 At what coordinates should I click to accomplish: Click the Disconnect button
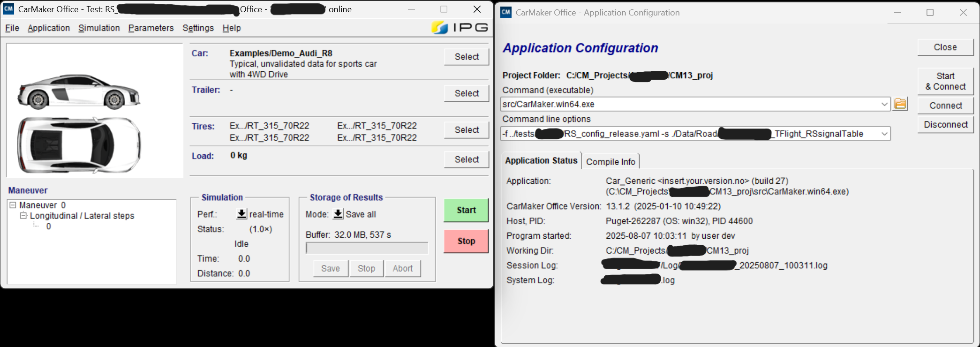tap(945, 125)
